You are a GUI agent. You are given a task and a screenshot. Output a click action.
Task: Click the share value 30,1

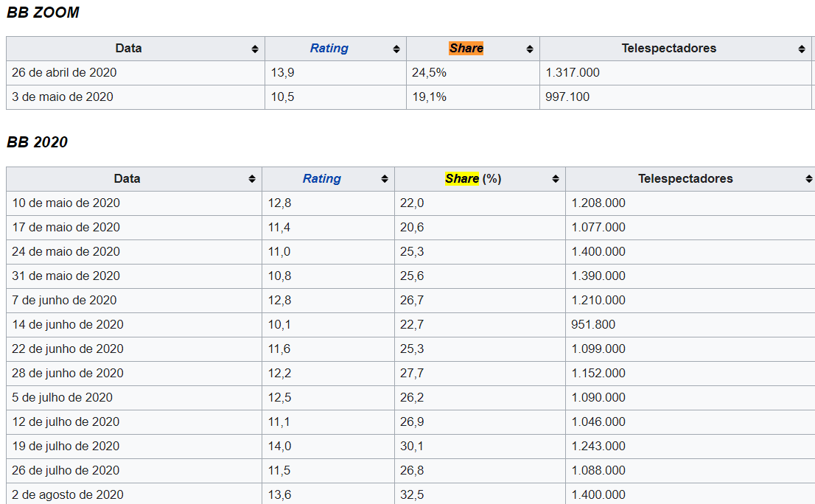pos(412,447)
